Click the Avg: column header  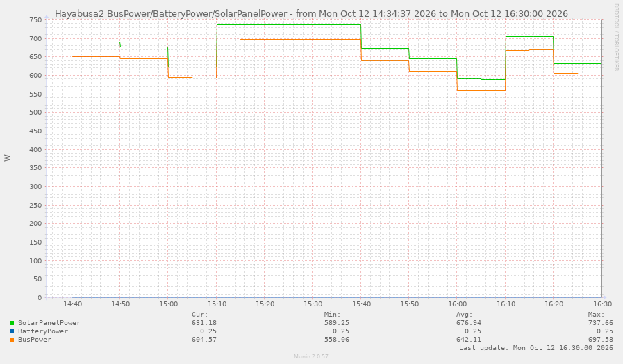click(465, 314)
